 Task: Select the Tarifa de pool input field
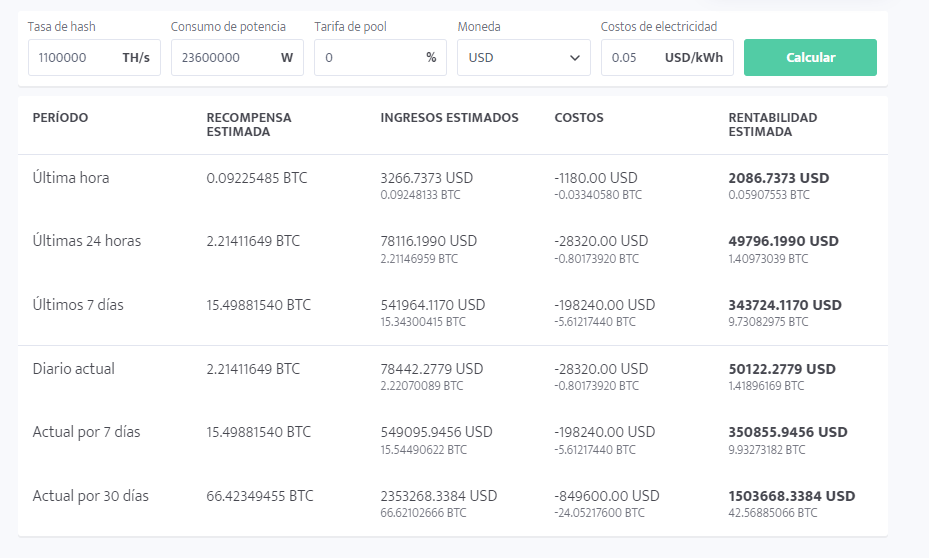(365, 58)
